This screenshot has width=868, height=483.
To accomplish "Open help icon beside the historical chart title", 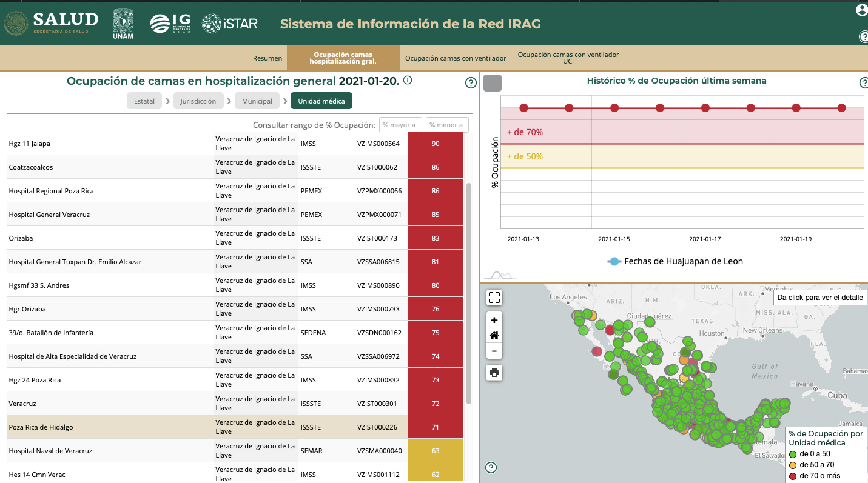I will click(x=864, y=83).
